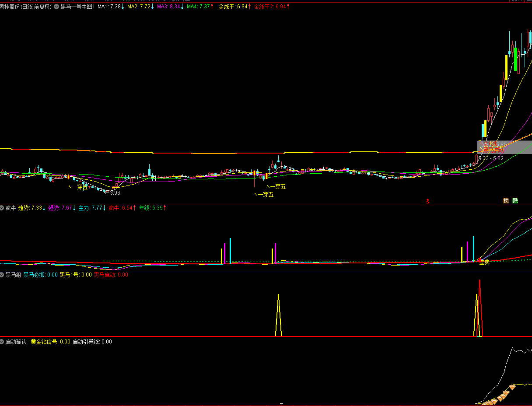Open the 黑马一号主图1 indicator dropdown arrow
Image resolution: width=532 pixels, height=406 pixels.
pyautogui.click(x=56, y=7)
